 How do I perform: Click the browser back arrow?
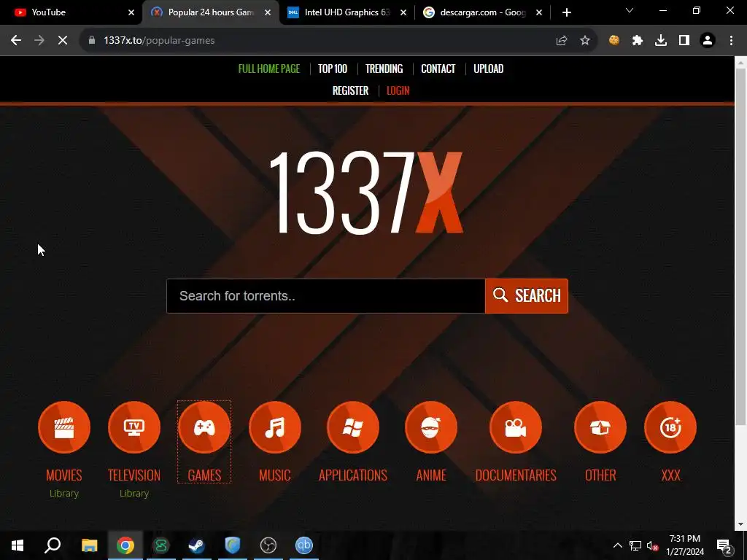[x=16, y=41]
